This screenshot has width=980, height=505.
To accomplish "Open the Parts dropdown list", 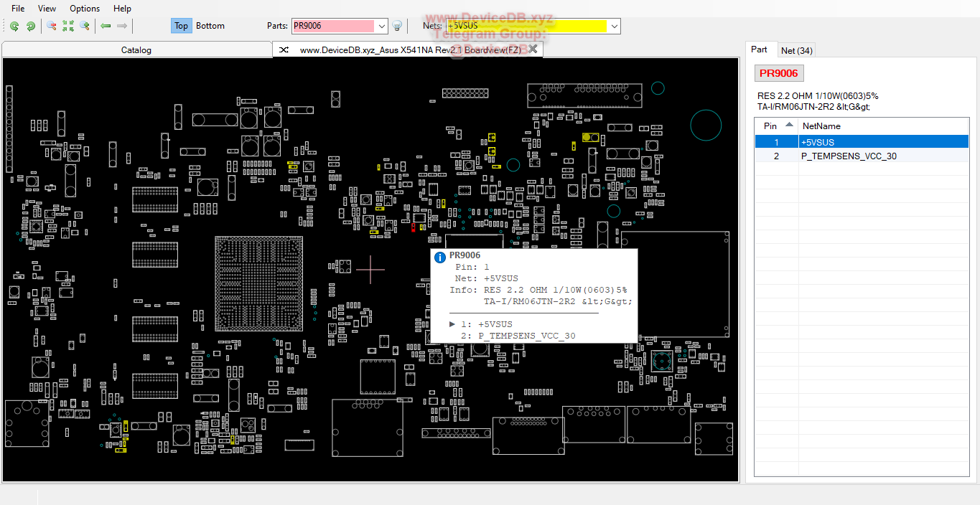I will pyautogui.click(x=381, y=26).
